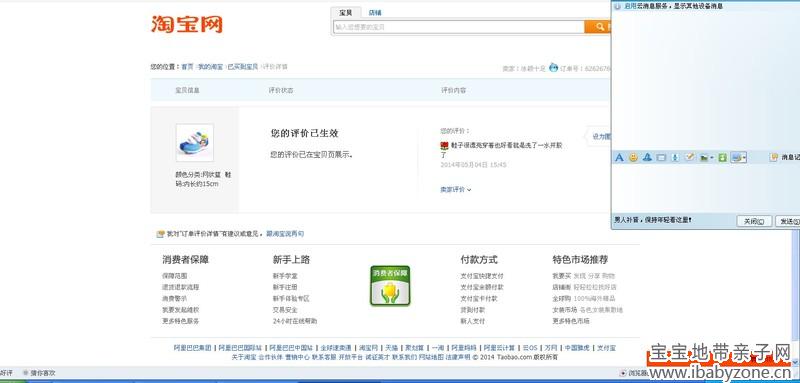Click the 淘宝网 logo
800x383 pixels.
click(x=187, y=24)
